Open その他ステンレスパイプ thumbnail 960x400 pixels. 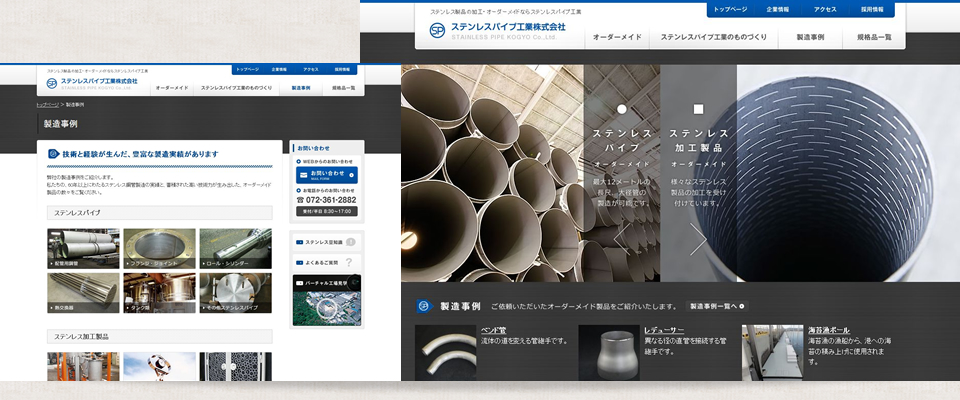(236, 293)
